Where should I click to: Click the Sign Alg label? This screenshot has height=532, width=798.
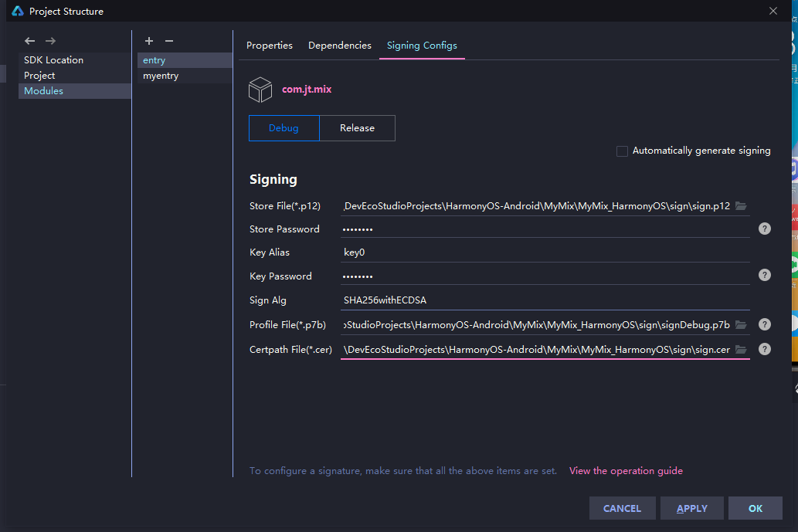pyautogui.click(x=268, y=300)
